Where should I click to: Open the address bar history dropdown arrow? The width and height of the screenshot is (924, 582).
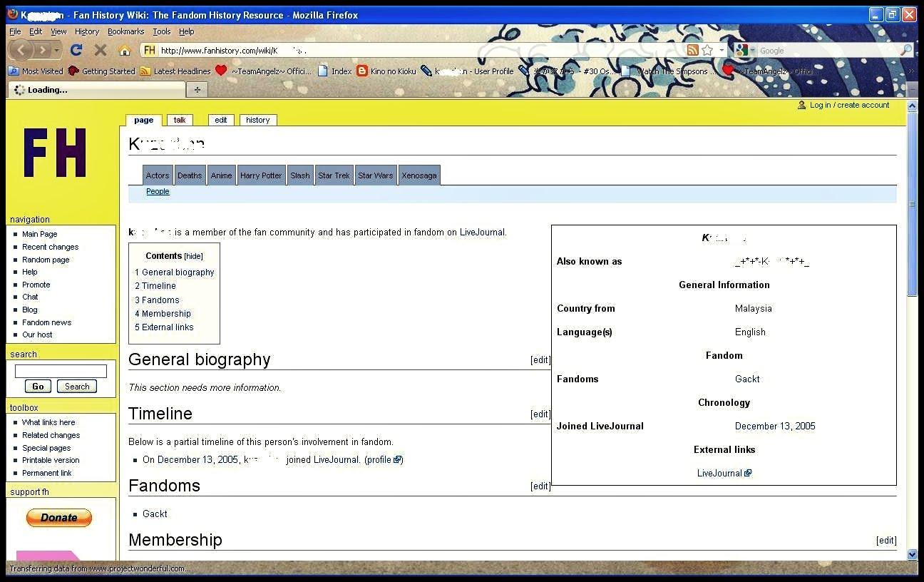(x=722, y=50)
